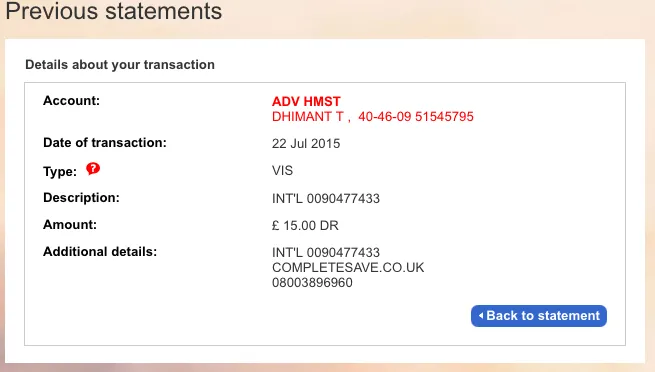Click the Account: field label

click(71, 101)
